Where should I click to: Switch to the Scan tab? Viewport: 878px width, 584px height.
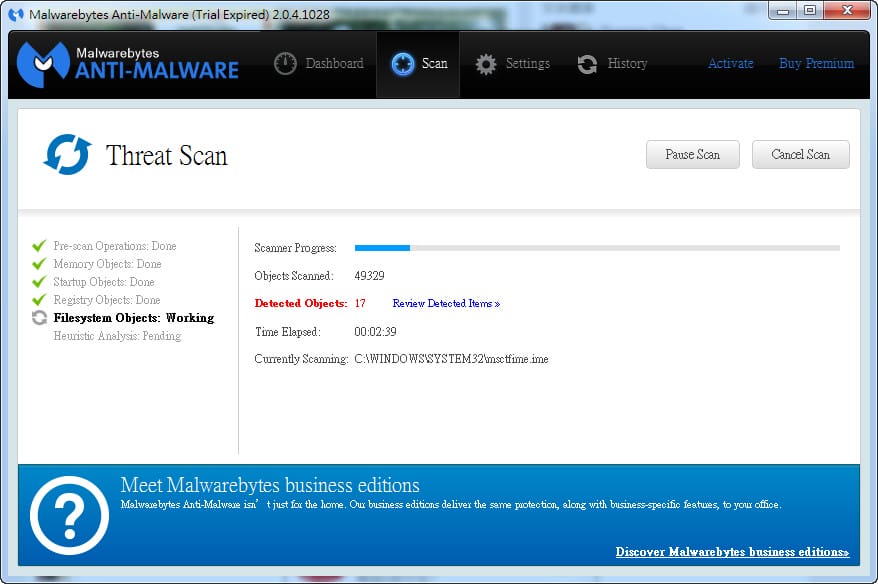pyautogui.click(x=418, y=64)
